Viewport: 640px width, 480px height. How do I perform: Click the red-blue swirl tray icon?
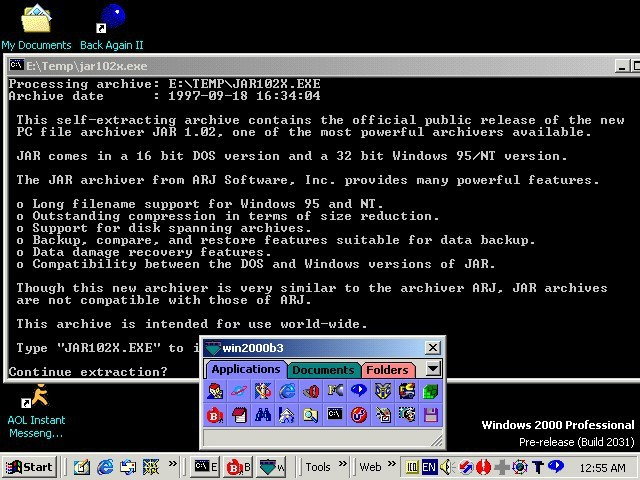[466, 467]
